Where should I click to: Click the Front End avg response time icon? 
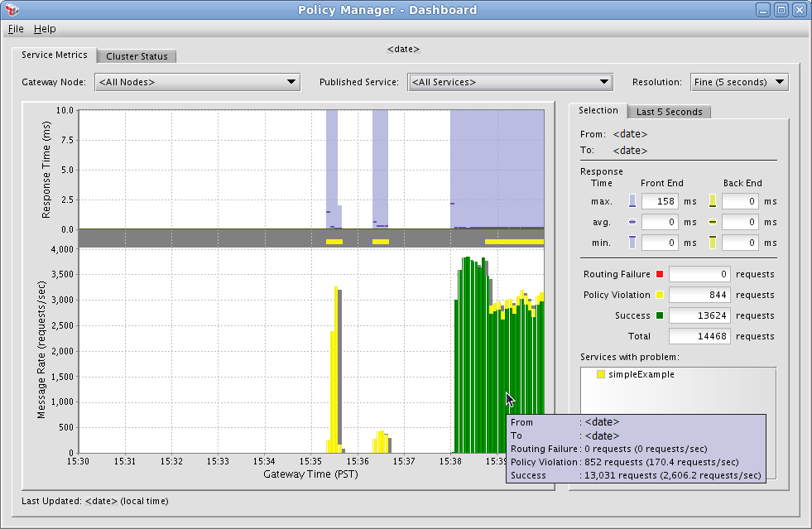[632, 222]
